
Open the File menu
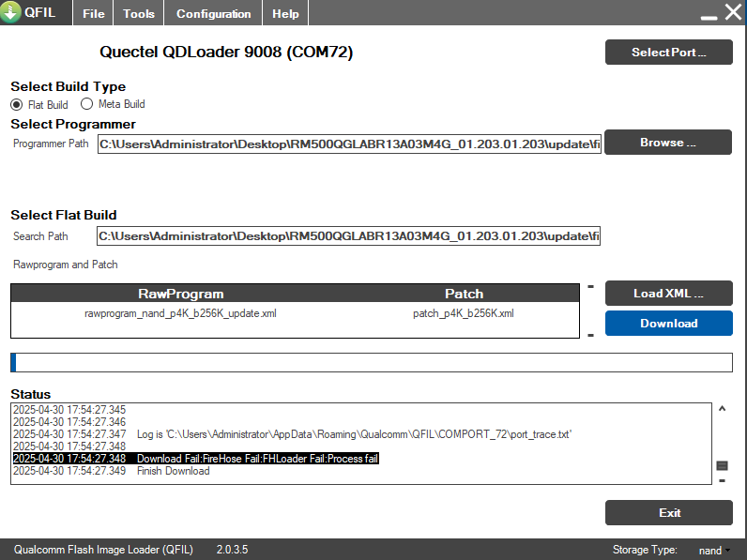point(94,13)
